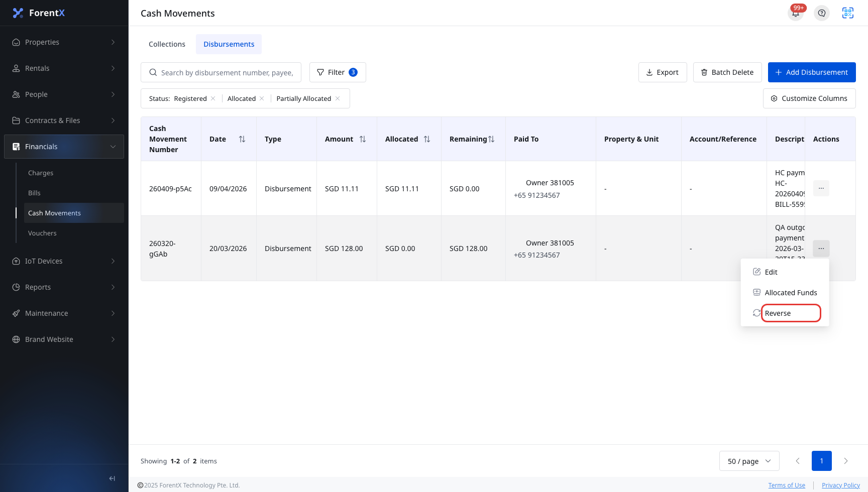Screen dimensions: 868x492
Task: Open Customize Columns
Action: (809, 98)
